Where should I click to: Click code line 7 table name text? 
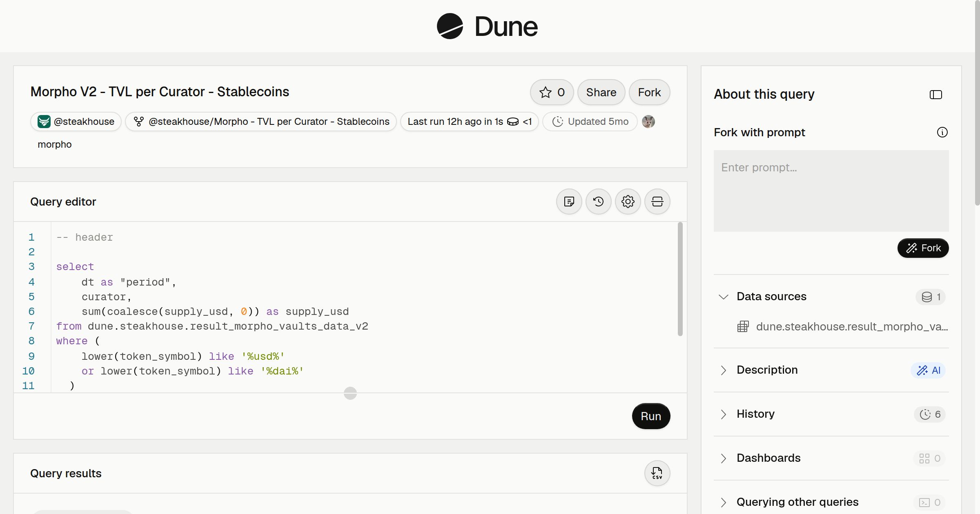point(228,326)
